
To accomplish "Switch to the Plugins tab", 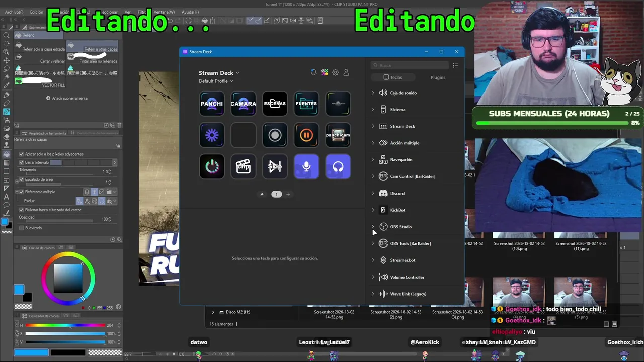I will point(438,77).
